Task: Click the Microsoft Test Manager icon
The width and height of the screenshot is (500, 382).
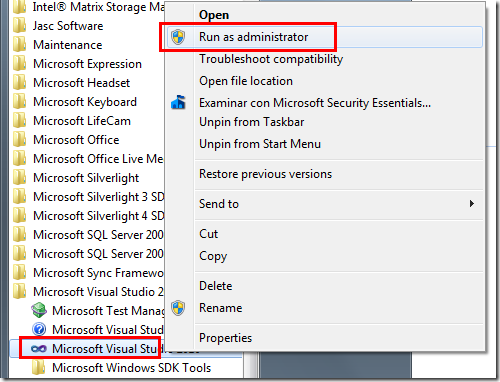Action: point(39,310)
